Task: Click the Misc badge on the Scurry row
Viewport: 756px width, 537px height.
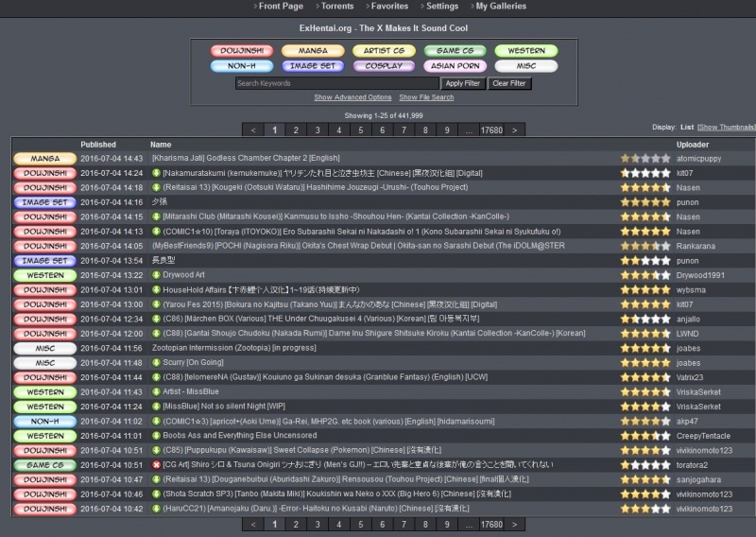Action: 44,363
